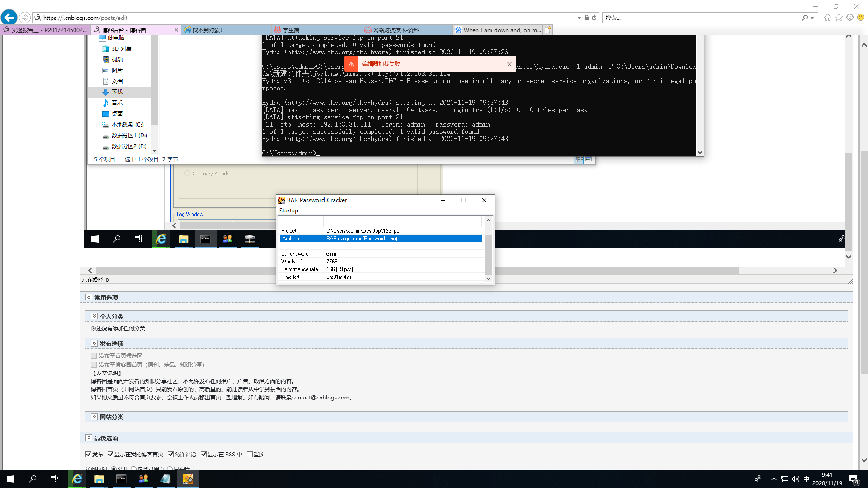Screen dimensions: 868x488
Task: Open the action center notification icon
Action: tap(854, 479)
